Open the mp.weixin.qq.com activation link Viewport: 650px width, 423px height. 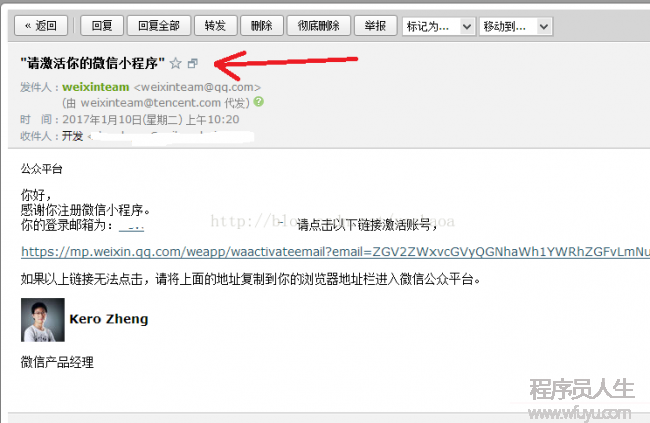(335, 252)
